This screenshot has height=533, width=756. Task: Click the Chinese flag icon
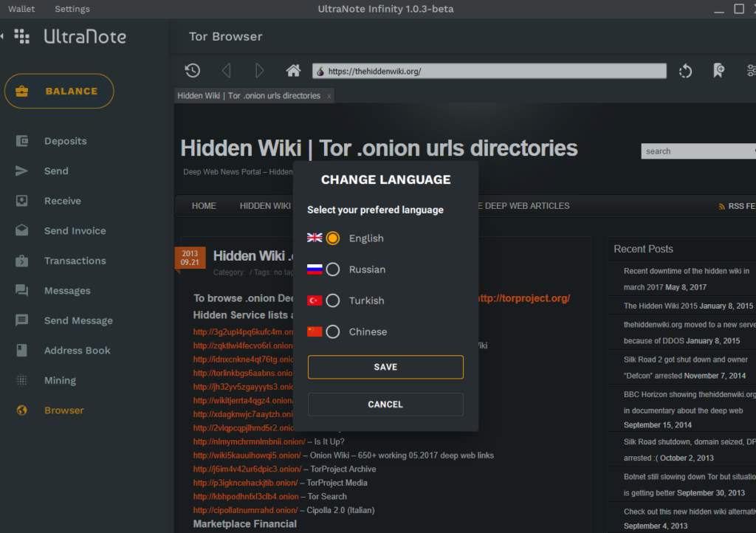[x=315, y=331]
